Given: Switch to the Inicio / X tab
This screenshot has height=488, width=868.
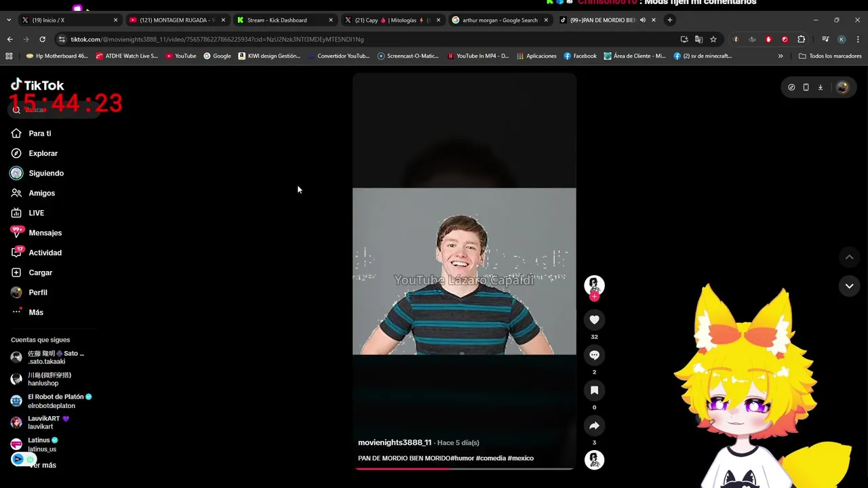Looking at the screenshot, I should click(68, 20).
